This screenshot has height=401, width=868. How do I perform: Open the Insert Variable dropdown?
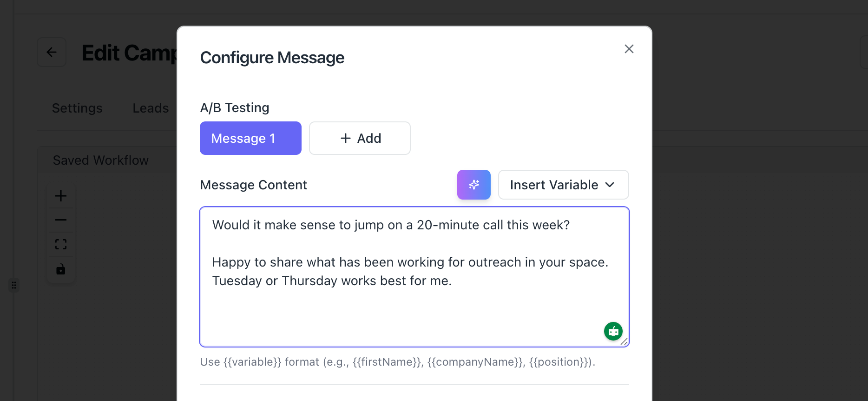tap(563, 185)
